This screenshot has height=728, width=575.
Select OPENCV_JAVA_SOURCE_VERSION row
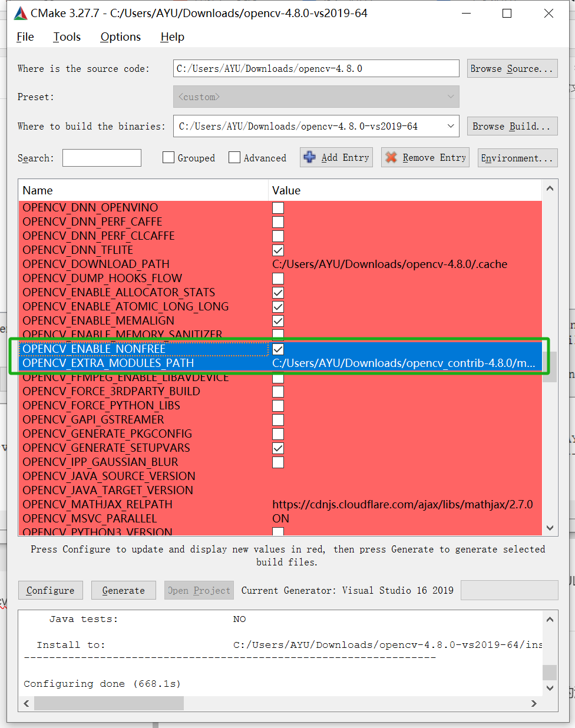coord(280,476)
